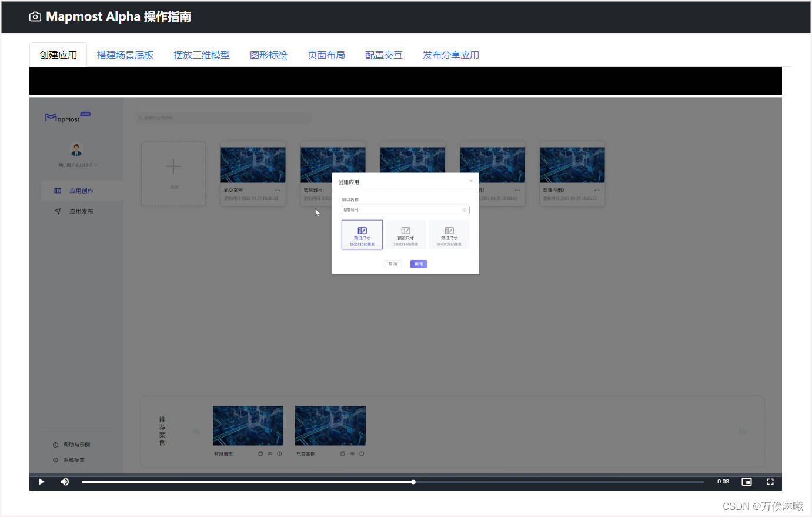812x517 pixels.
Task: Switch to the 图形标绘 tab
Action: pyautogui.click(x=269, y=55)
